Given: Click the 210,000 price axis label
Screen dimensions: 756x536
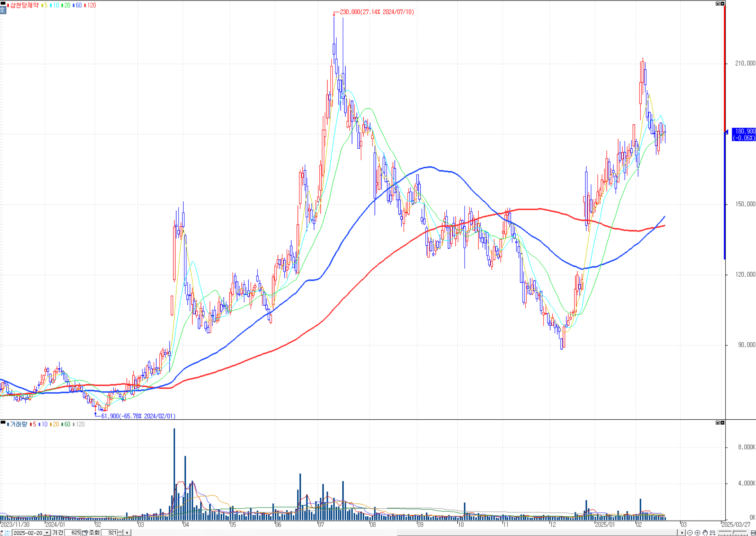Looking at the screenshot, I should (x=745, y=63).
